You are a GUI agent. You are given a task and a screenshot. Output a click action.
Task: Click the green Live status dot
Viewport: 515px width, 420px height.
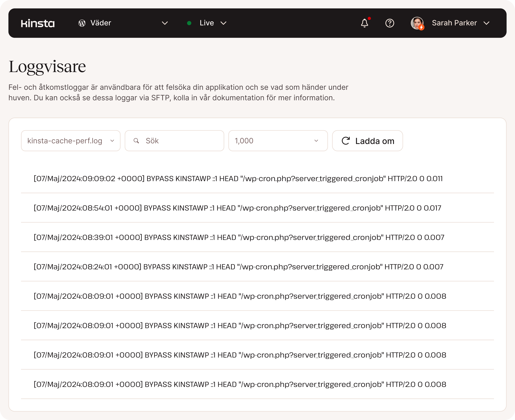tap(189, 23)
